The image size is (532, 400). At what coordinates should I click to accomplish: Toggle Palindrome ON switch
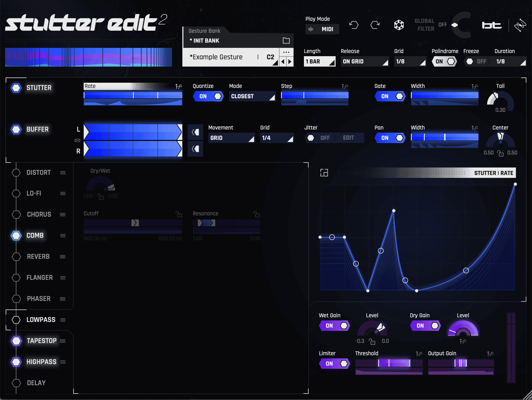point(444,62)
